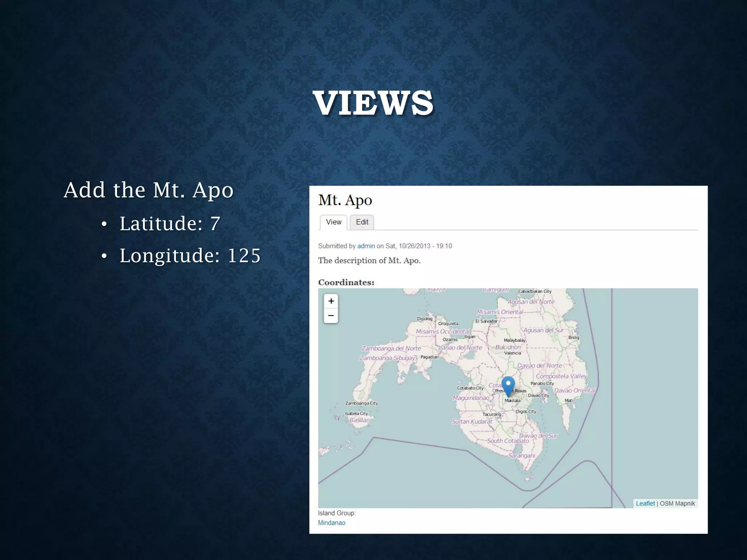Image resolution: width=747 pixels, height=560 pixels.
Task: Follow the Mindanao island group link
Action: [331, 523]
